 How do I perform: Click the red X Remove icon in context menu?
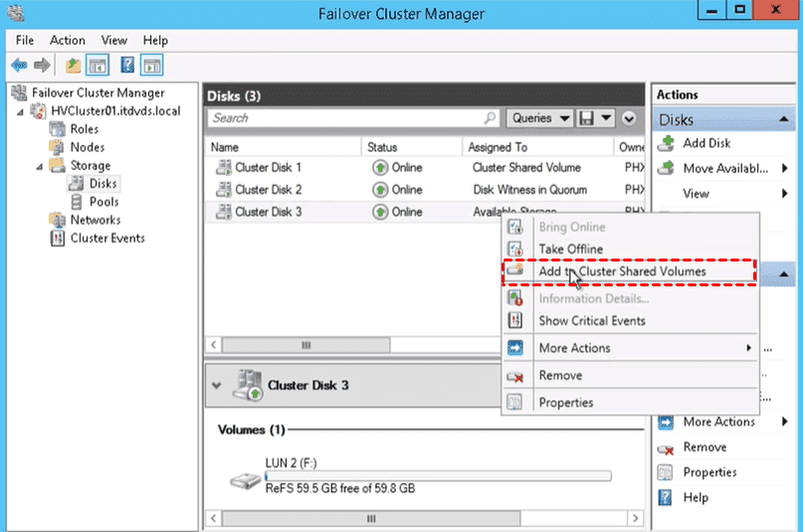[x=514, y=377]
